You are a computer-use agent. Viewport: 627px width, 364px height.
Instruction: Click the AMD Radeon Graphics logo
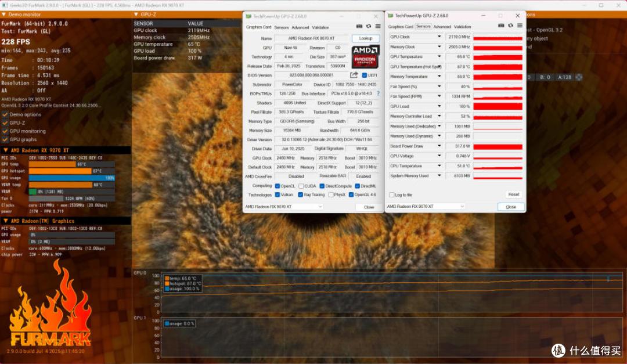click(365, 57)
